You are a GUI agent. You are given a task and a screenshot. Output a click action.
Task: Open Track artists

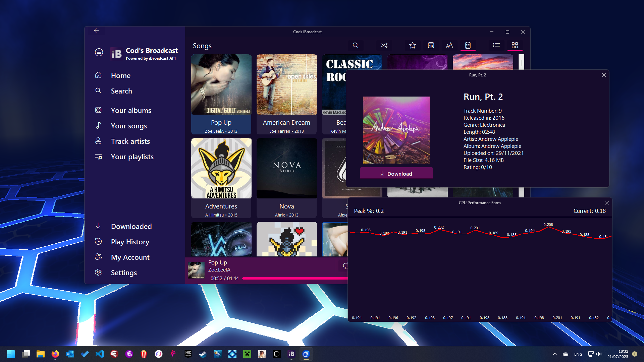130,141
